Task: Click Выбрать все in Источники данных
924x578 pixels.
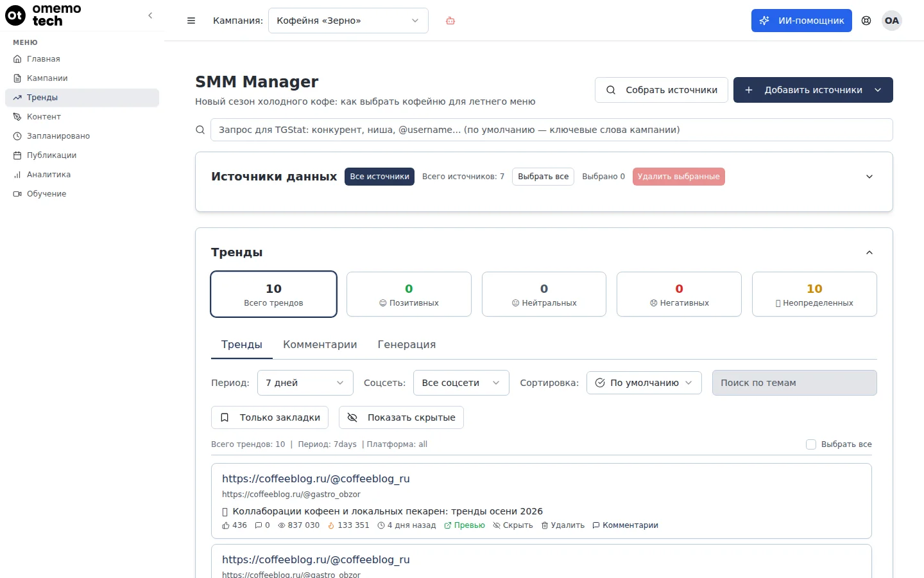Action: (543, 177)
